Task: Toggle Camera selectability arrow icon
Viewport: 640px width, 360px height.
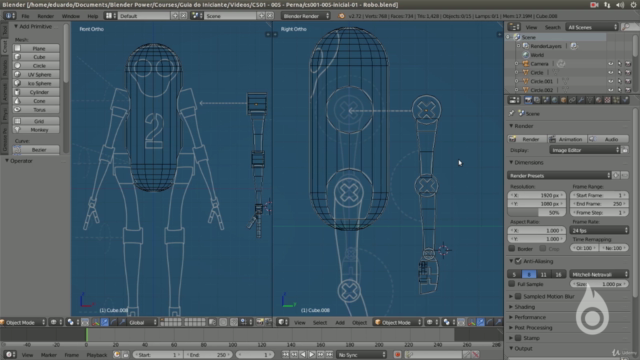Action: 620,64
